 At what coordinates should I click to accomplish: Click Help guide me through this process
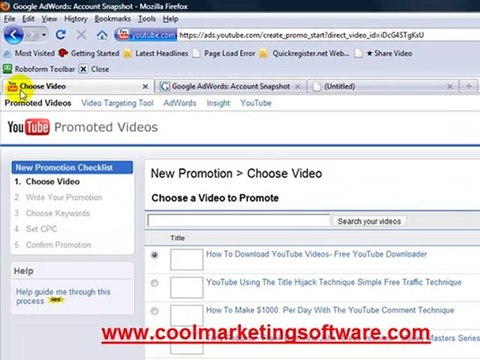pyautogui.click(x=63, y=296)
